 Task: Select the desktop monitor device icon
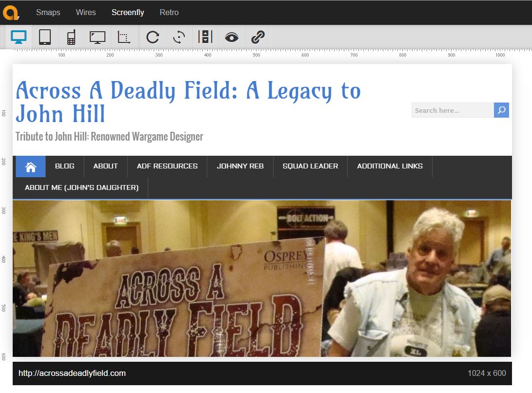(19, 37)
